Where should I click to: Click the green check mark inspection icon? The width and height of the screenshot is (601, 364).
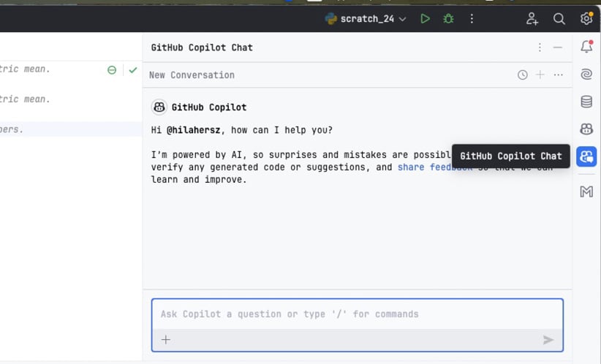132,70
